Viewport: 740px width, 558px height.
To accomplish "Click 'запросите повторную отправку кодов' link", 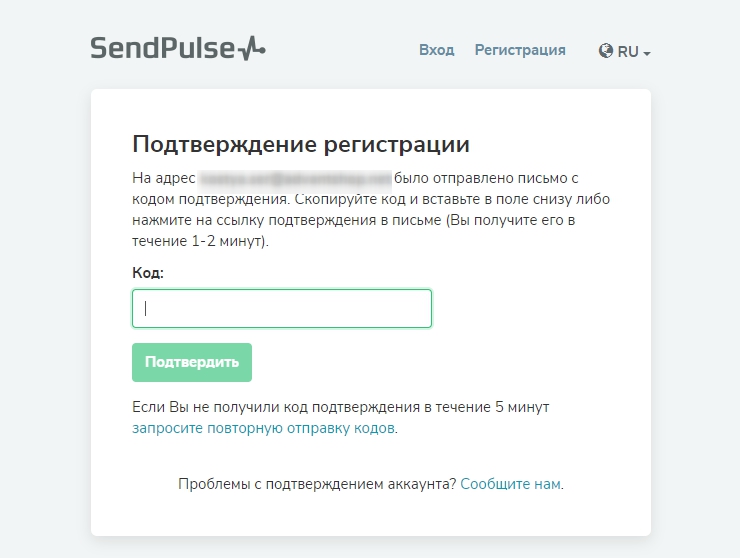I will (x=264, y=428).
